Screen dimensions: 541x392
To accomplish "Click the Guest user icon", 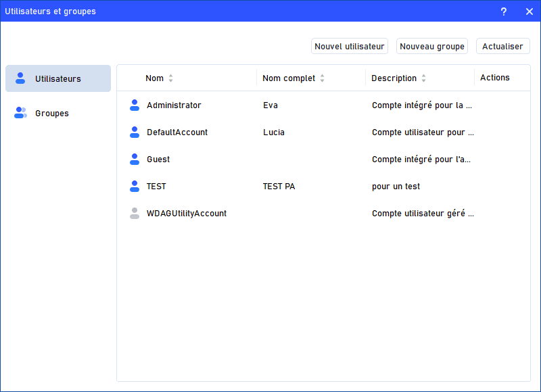I will (x=135, y=160).
